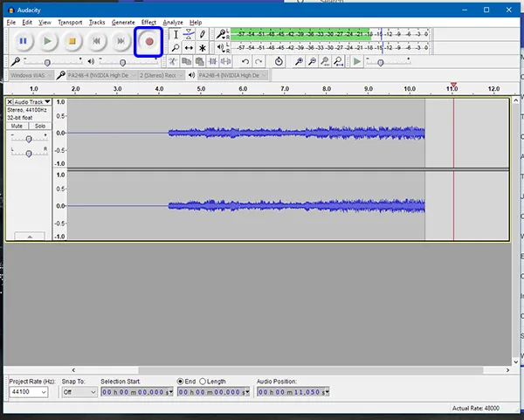Click the Zoom Out magnifier icon
Viewport: 524px width, 420px height.
coord(312,61)
